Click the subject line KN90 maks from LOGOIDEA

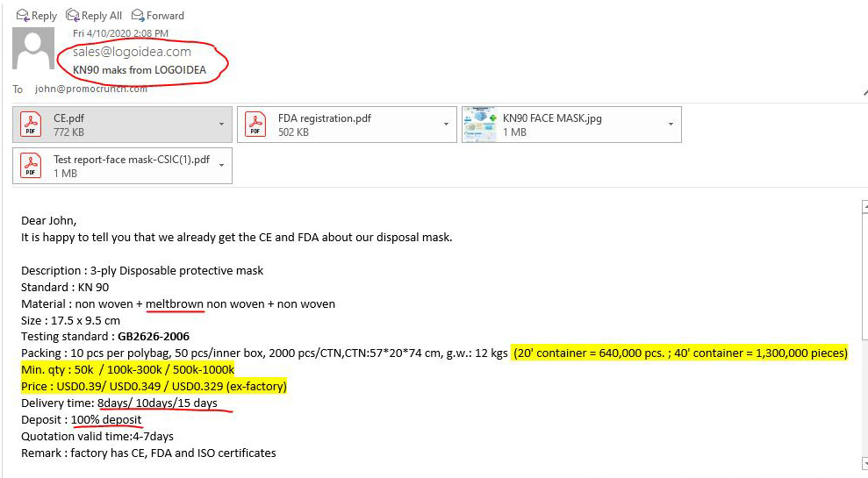point(140,69)
